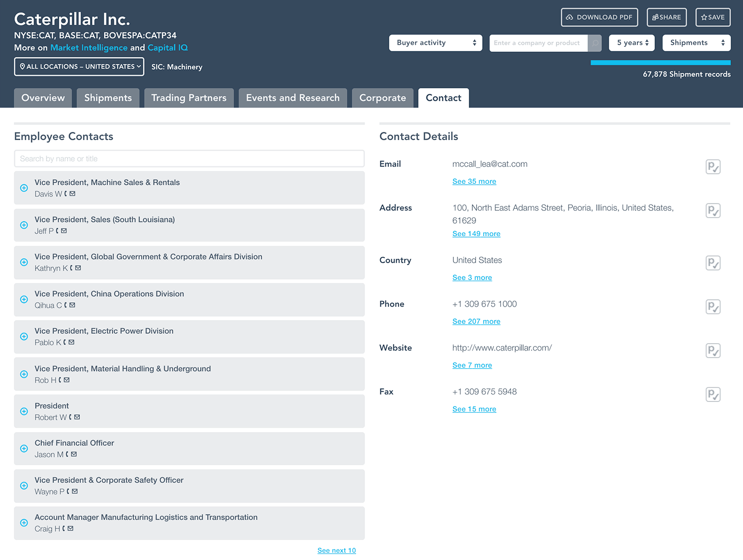The width and height of the screenshot is (743, 560).
Task: Click the Panjiva verify icon beside Fax number
Action: [x=713, y=395]
